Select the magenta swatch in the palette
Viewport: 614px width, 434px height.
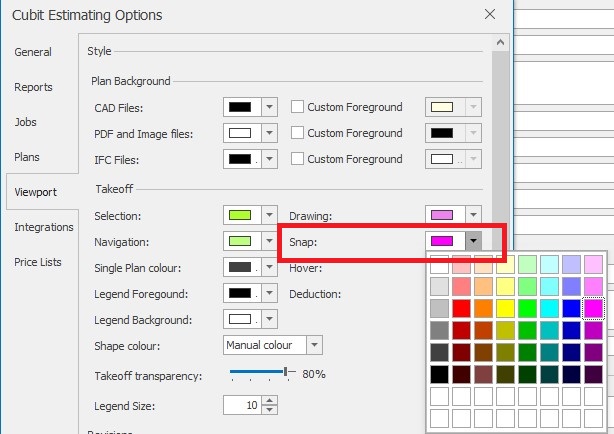tap(594, 309)
